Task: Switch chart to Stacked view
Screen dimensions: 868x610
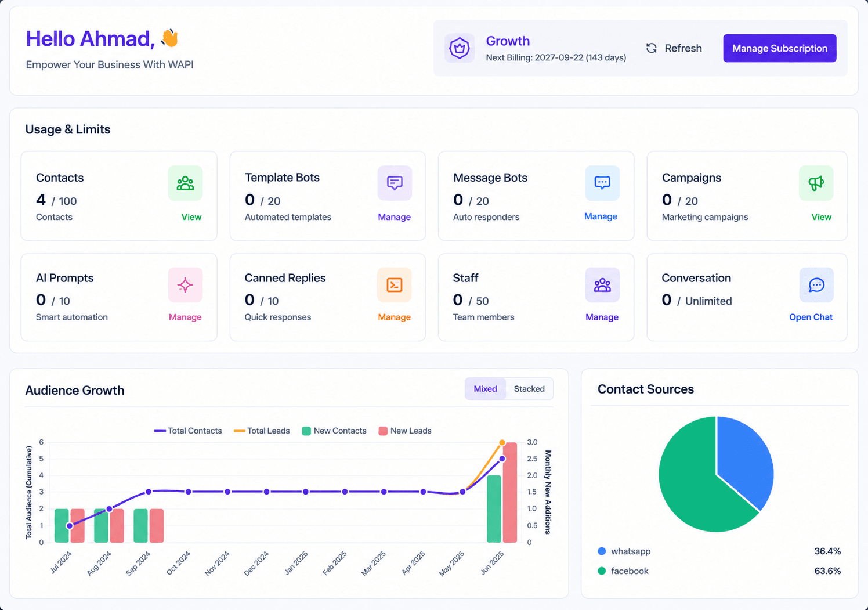Action: (x=529, y=389)
